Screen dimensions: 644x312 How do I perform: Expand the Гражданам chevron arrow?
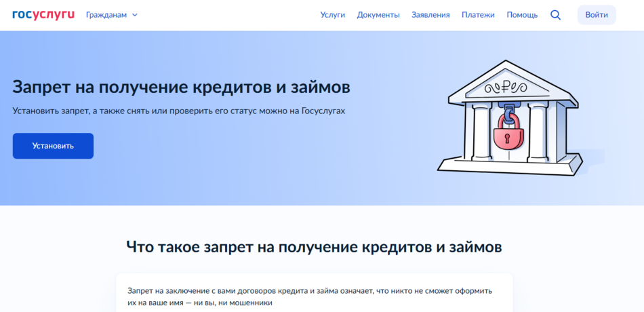point(134,15)
